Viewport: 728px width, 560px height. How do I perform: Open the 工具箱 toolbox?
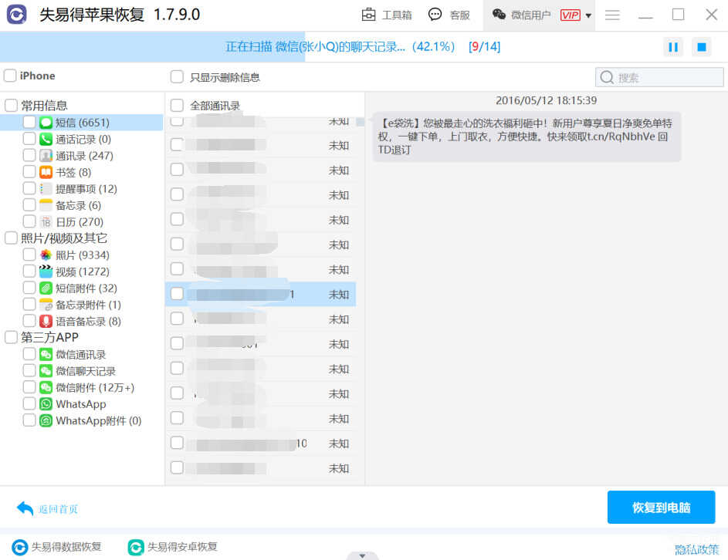pyautogui.click(x=387, y=15)
